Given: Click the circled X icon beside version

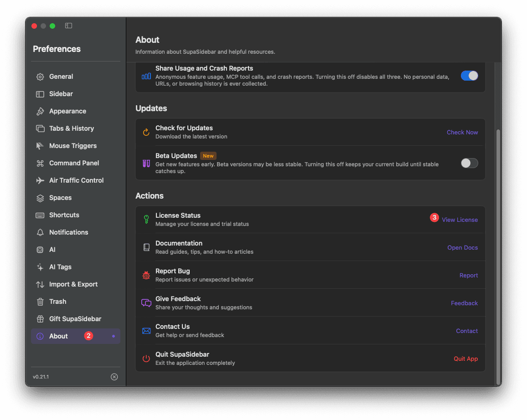Looking at the screenshot, I should click(114, 377).
